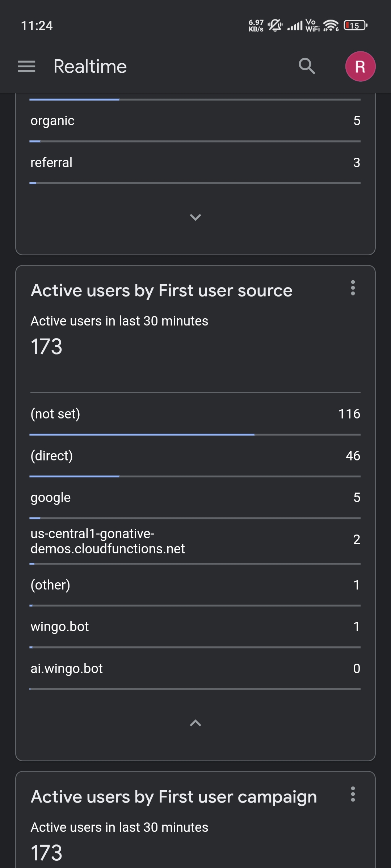Select the referral row
Image resolution: width=391 pixels, height=868 pixels.
[195, 163]
